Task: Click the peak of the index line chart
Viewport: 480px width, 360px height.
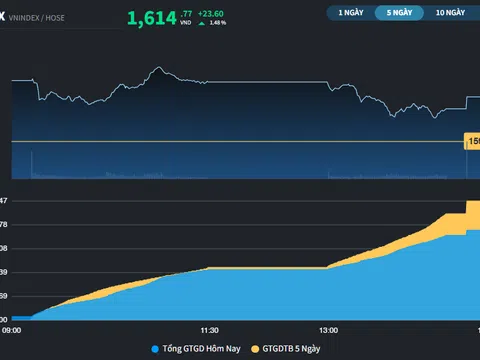Action: point(159,67)
